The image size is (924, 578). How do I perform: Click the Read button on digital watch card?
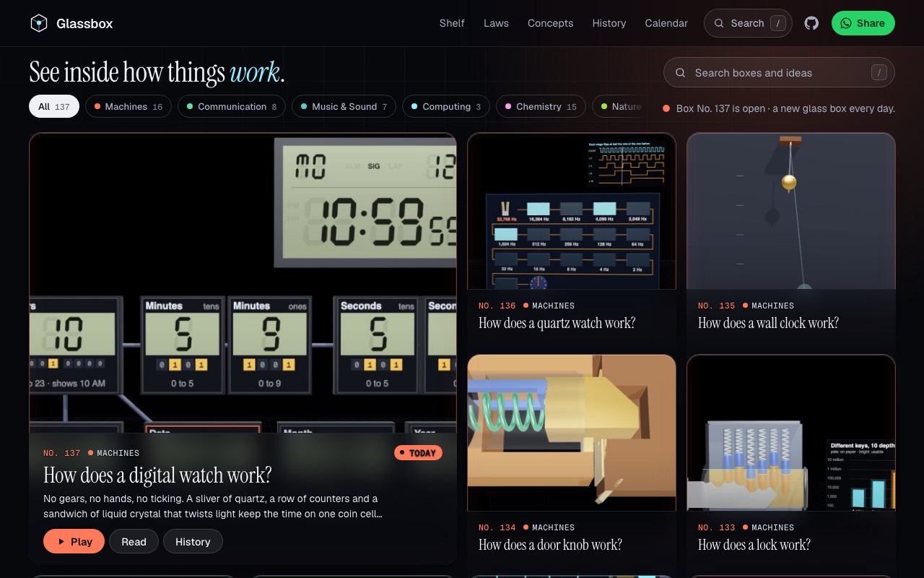point(134,541)
